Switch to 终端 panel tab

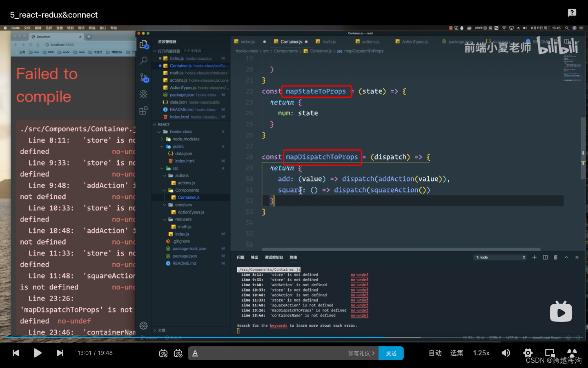pyautogui.click(x=293, y=257)
